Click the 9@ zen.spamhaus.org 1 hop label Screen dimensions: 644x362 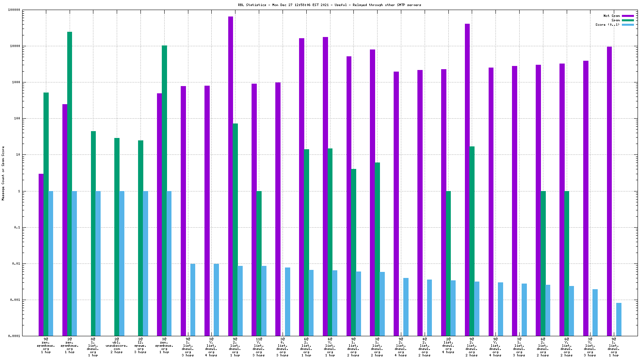pyautogui.click(x=46, y=346)
